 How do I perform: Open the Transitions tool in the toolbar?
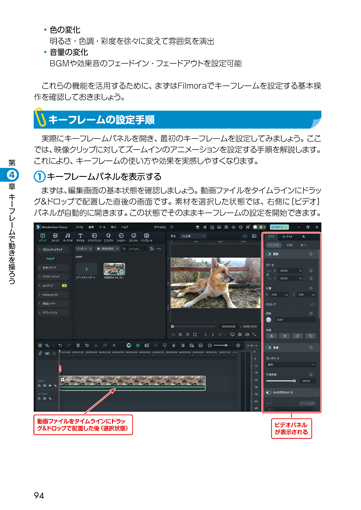pos(94,237)
